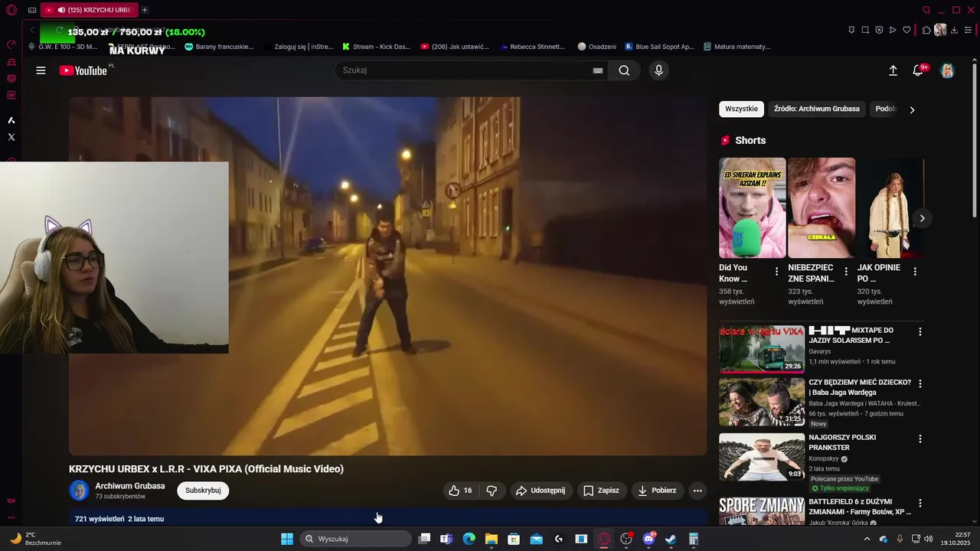Open Opera GX Corner sidebar icon
This screenshot has width=980, height=551.
[x=11, y=500]
